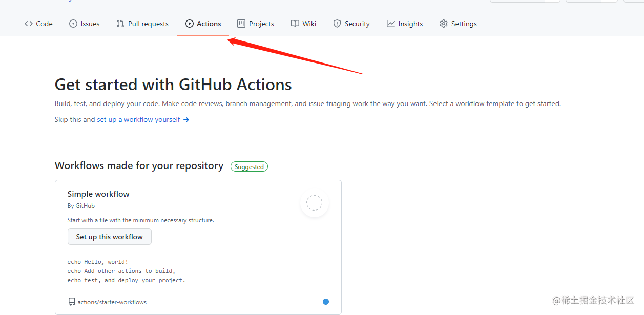
Task: Open the Wiki tab
Action: (304, 24)
